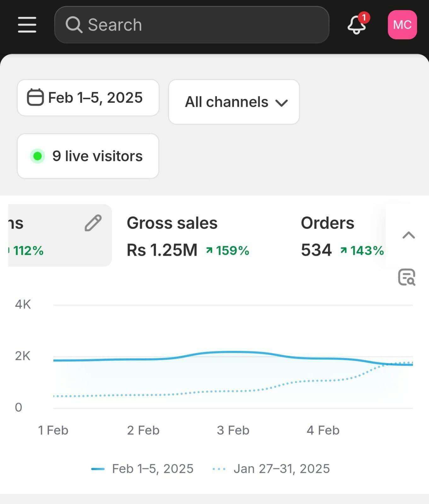Click the 159% gross sales change indicator
This screenshot has height=504, width=429.
click(228, 251)
